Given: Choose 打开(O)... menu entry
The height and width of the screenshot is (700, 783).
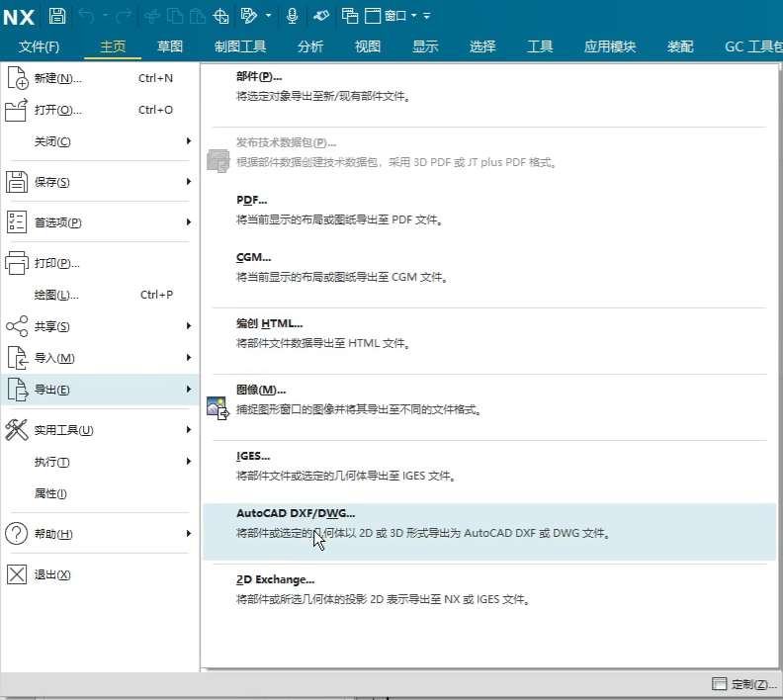Looking at the screenshot, I should (x=100, y=110).
